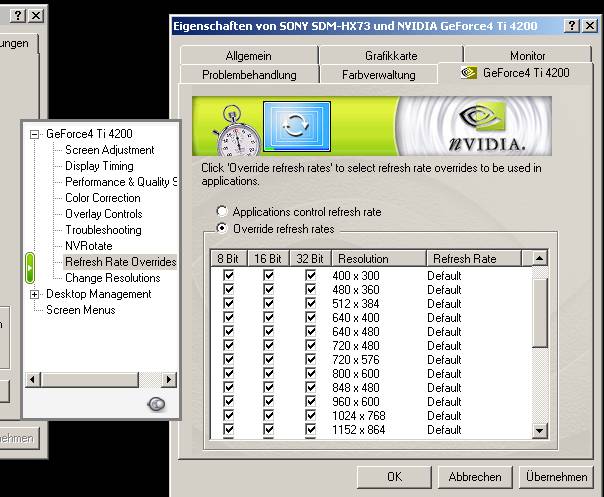Screen dimensions: 604x497
Task: Click Default refresh rate for 1024 x 768
Action: pos(444,416)
